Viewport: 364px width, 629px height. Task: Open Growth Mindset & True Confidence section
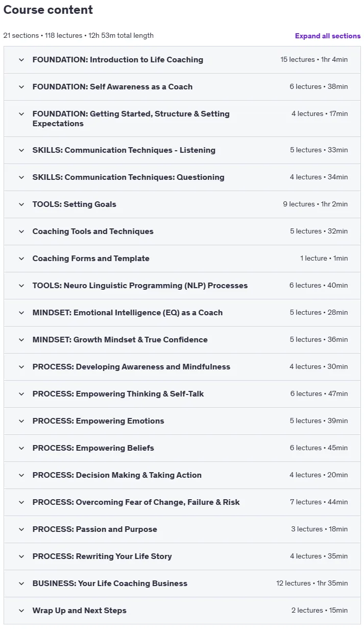tap(182, 340)
